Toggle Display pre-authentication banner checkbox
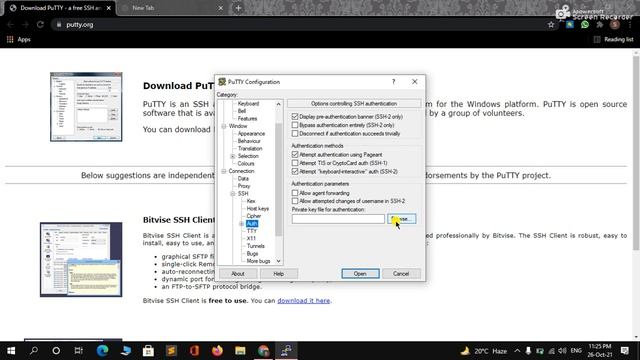This screenshot has width=640, height=360. click(x=295, y=116)
